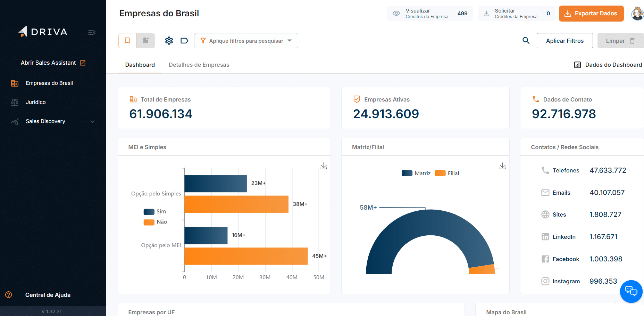Click the Visualizar credits count 499
644x316 pixels.
click(x=462, y=14)
